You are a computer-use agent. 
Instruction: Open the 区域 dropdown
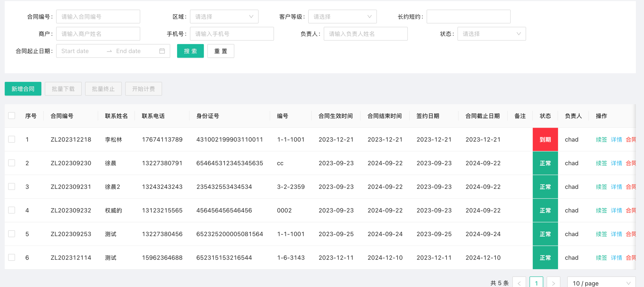224,17
